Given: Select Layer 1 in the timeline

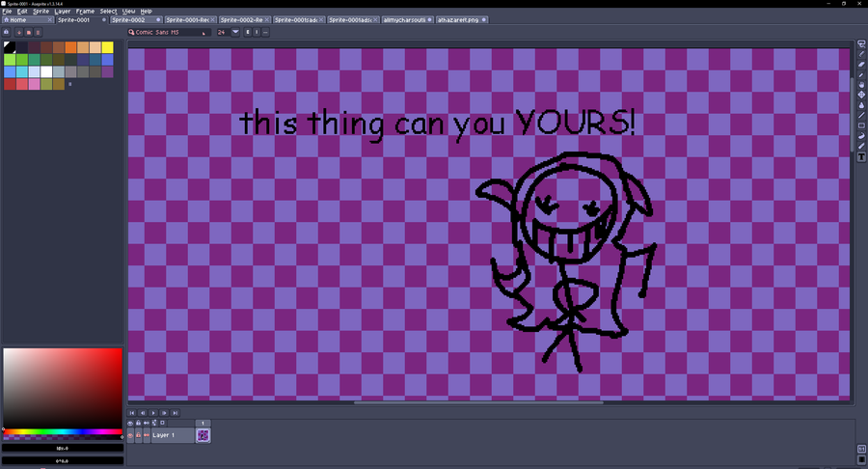Looking at the screenshot, I should click(x=173, y=435).
